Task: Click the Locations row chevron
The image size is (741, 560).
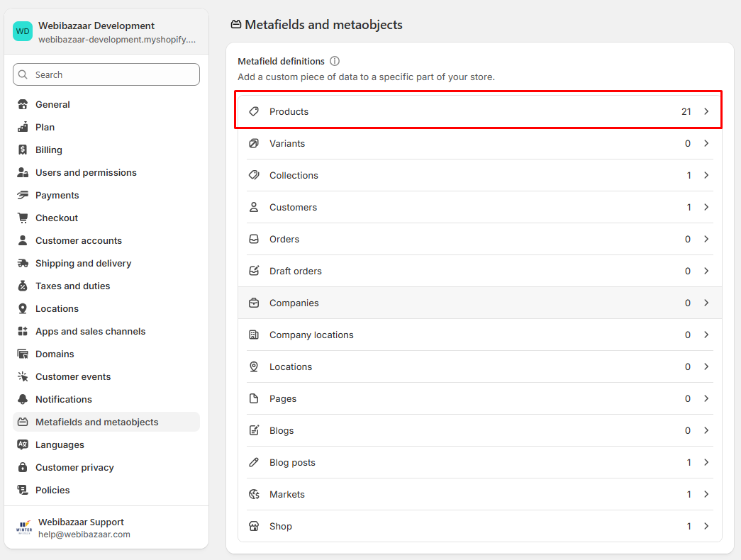Action: tap(706, 366)
